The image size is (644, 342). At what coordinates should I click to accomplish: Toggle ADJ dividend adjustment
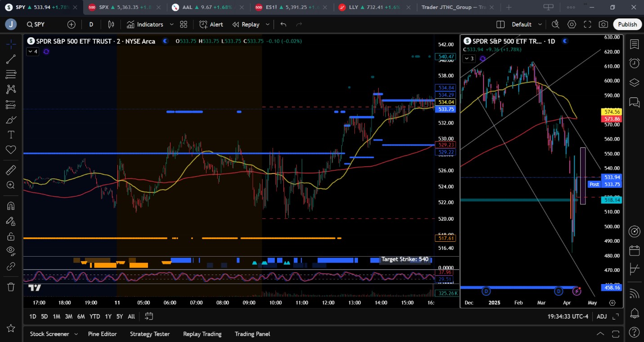pyautogui.click(x=602, y=316)
